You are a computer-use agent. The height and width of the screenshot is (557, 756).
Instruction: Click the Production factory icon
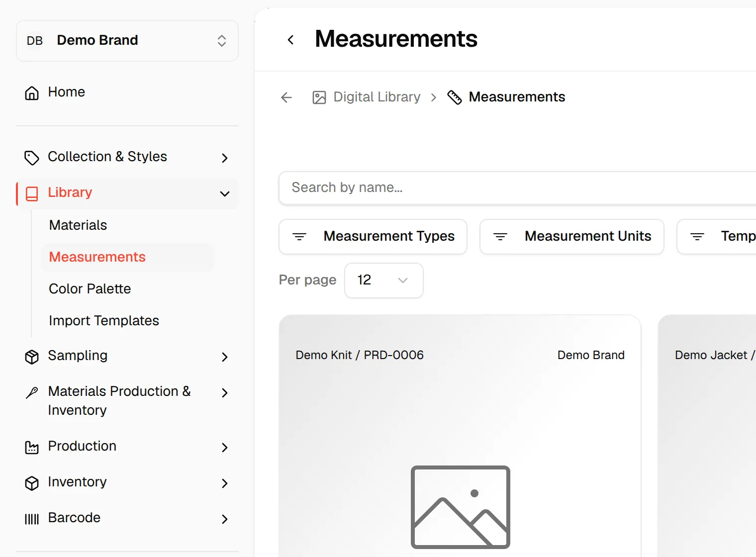tap(32, 447)
